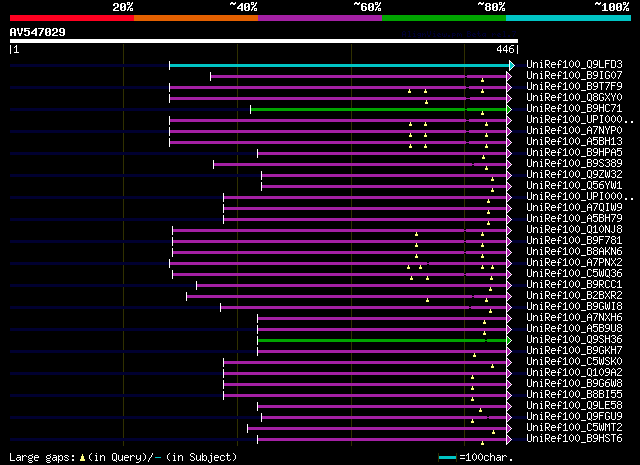Click the purple ~60% legend segment
Image resolution: width=640 pixels, height=465 pixels.
[x=320, y=18]
